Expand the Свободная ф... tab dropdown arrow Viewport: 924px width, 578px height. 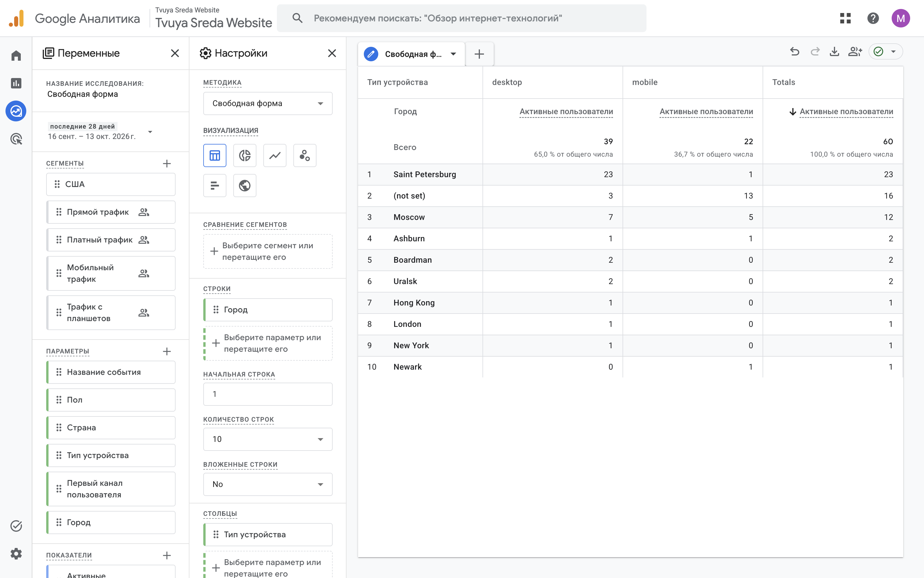[453, 54]
